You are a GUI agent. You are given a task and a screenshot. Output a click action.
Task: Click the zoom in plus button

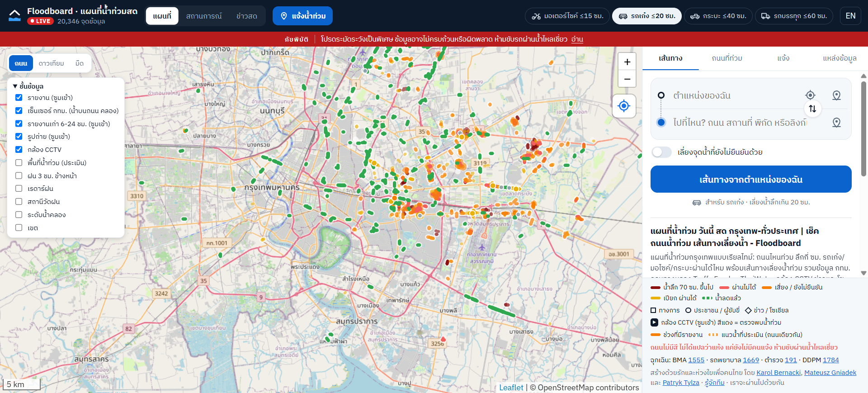627,62
